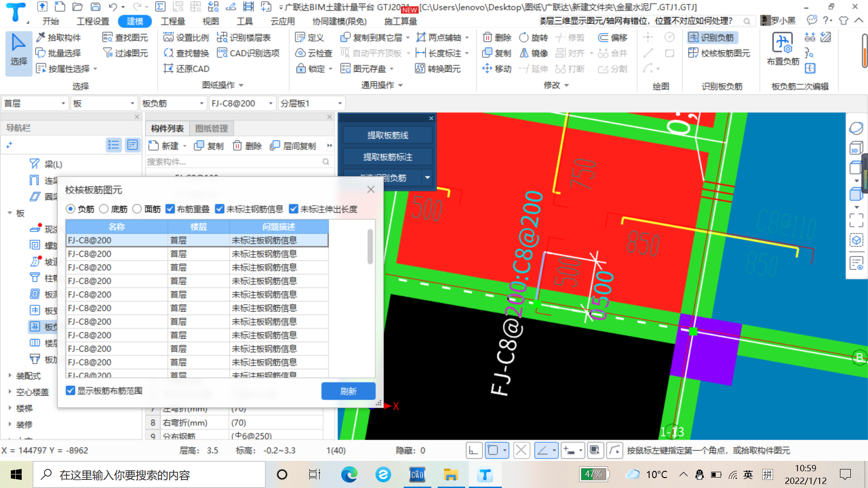Click the 3D view icon in right toolbar
This screenshot has width=868, height=488.
coord(856,148)
